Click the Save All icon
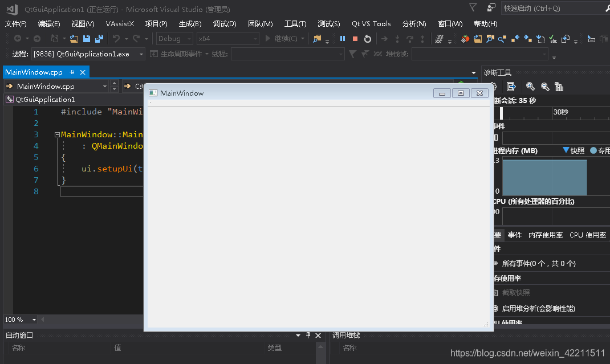 coord(99,39)
